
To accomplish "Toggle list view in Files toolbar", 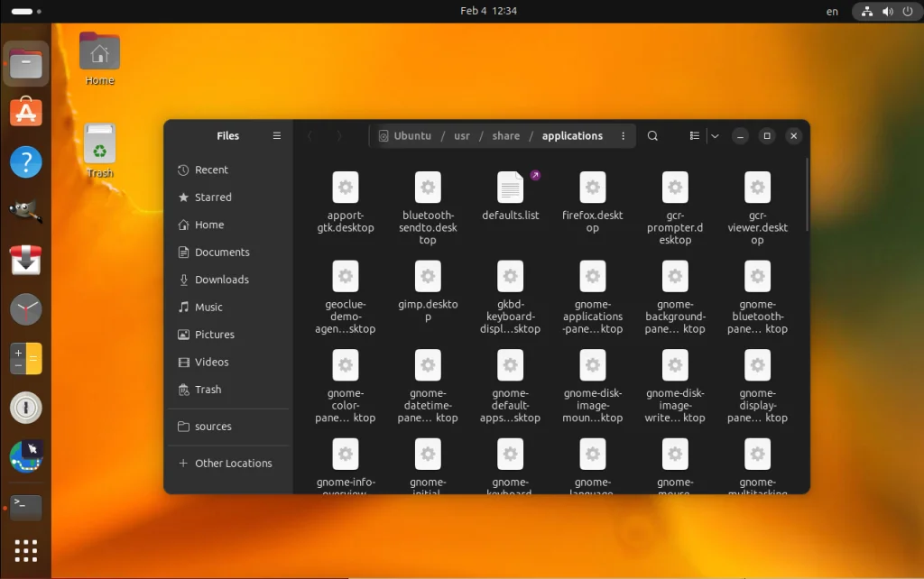I will (694, 136).
